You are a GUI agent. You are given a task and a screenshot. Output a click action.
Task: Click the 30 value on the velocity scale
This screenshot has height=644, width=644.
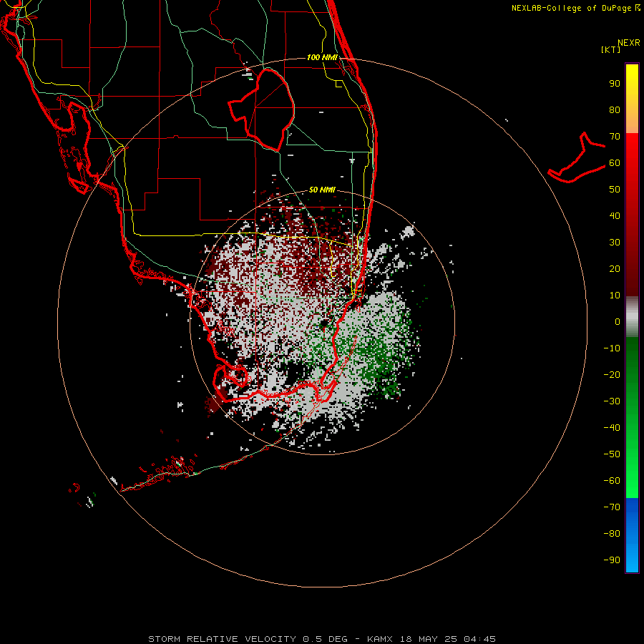point(615,243)
